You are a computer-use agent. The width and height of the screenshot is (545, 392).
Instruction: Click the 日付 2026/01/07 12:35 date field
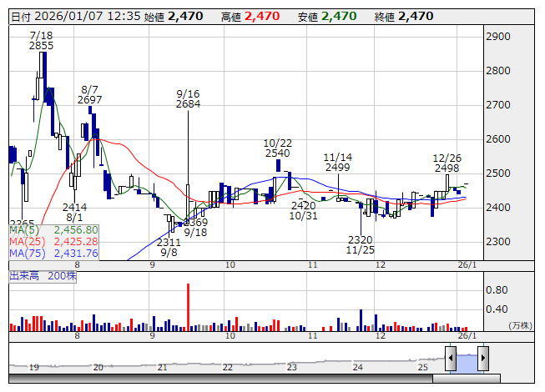click(x=76, y=17)
